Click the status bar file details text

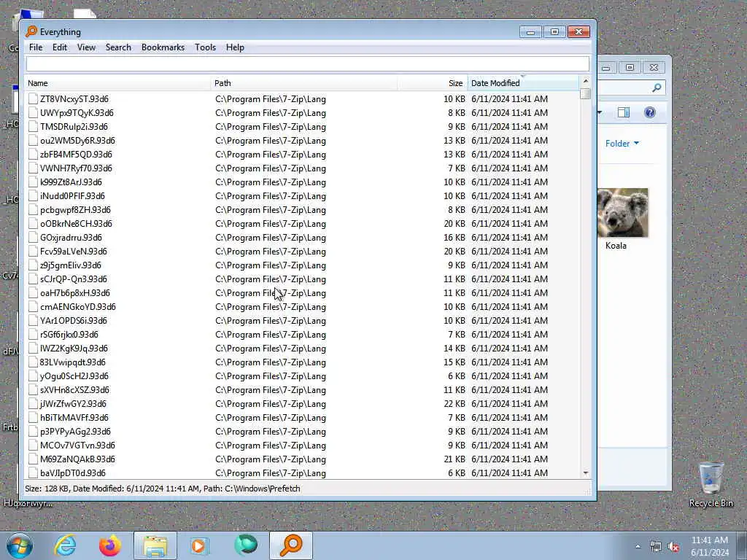click(x=163, y=489)
